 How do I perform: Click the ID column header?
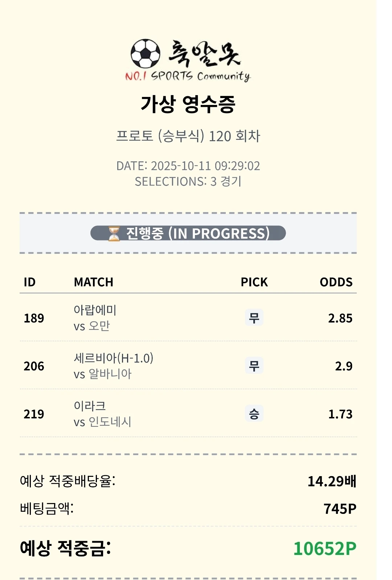click(30, 282)
